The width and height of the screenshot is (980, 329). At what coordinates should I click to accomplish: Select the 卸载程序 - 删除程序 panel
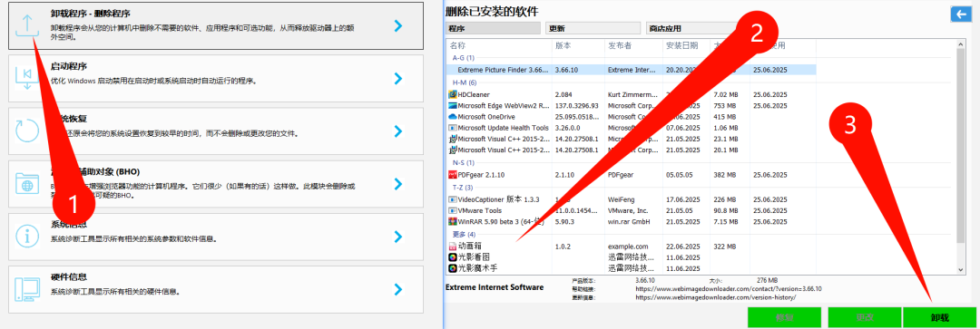tap(216, 25)
